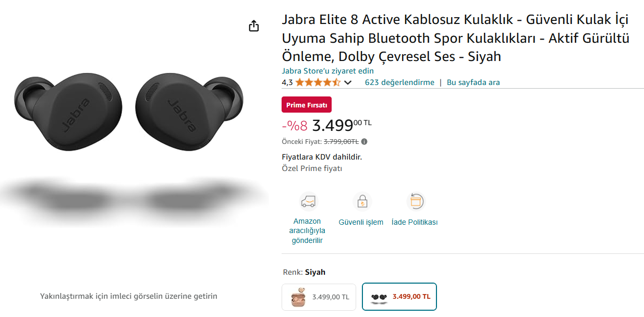Click the info icon beside previous price
Image resolution: width=644 pixels, height=317 pixels.
click(364, 141)
